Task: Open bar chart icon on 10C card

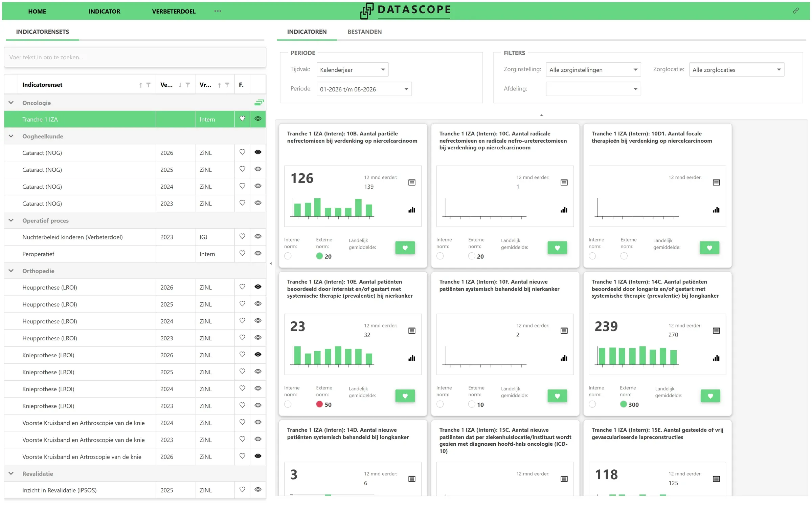Action: 564,210
